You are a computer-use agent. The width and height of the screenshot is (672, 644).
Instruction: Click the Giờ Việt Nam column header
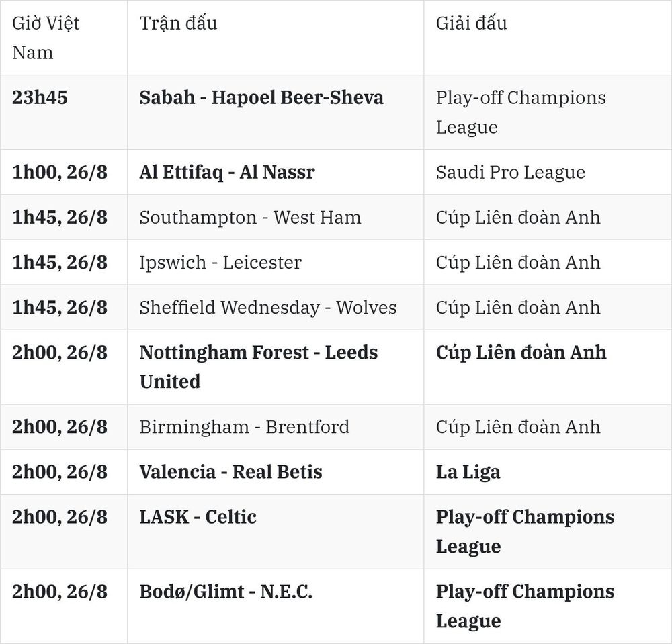pyautogui.click(x=46, y=38)
